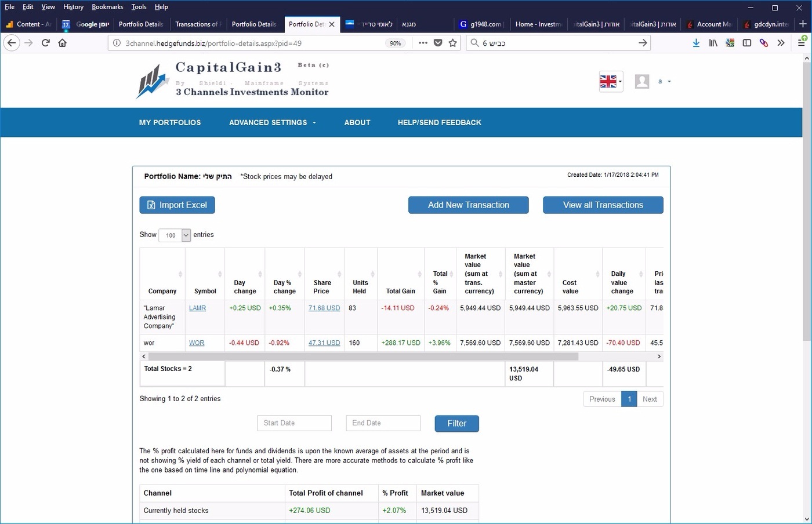Open the History menu

[x=73, y=7]
